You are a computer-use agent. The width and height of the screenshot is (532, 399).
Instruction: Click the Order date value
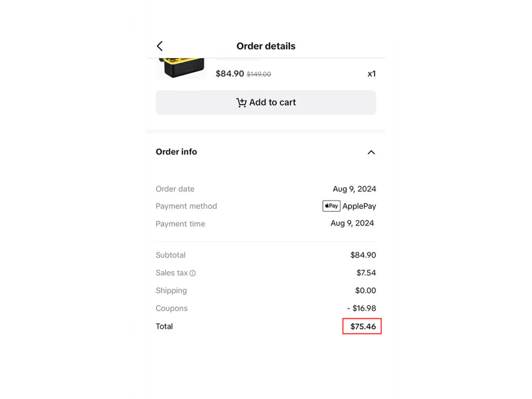click(x=354, y=189)
